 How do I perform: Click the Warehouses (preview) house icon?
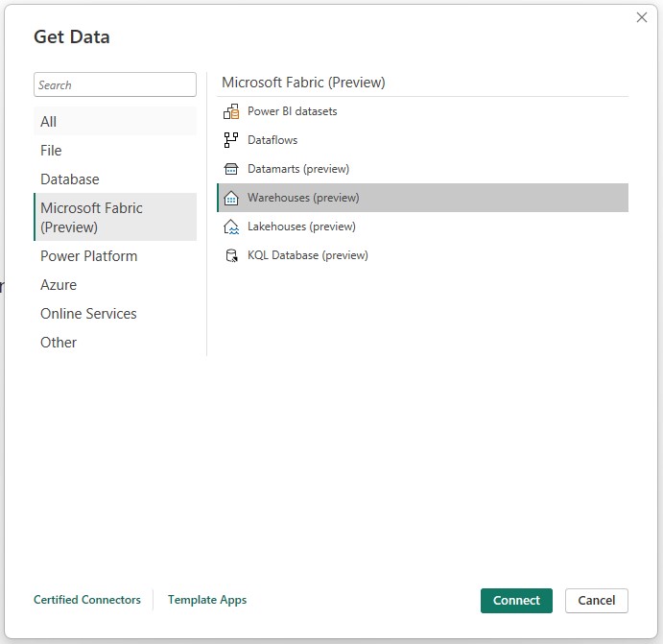point(231,198)
